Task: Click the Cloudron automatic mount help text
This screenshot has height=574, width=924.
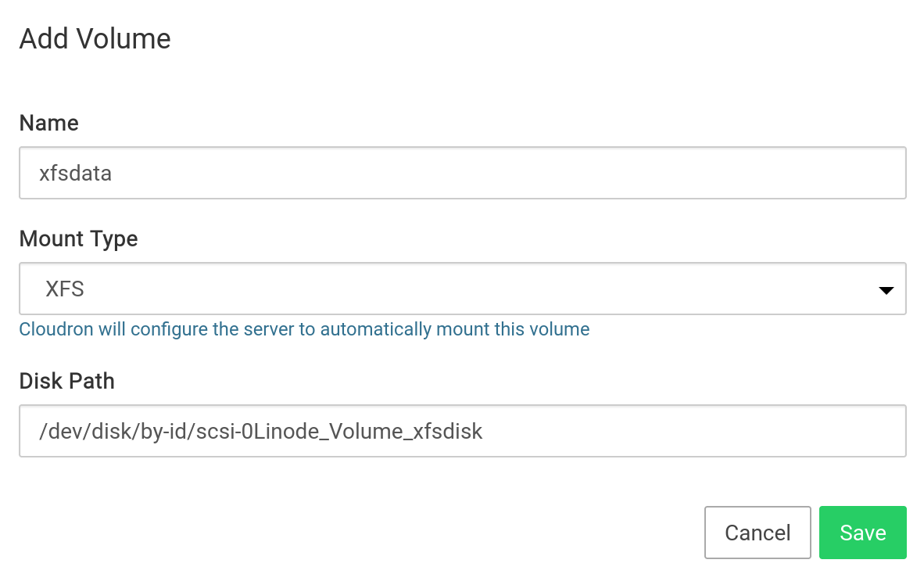Action: tap(304, 329)
